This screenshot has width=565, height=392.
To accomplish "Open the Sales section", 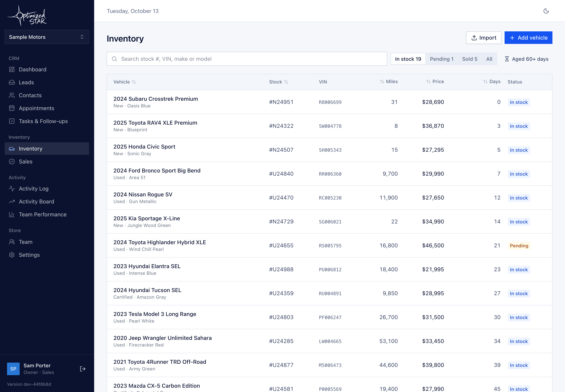I will [x=47, y=161].
